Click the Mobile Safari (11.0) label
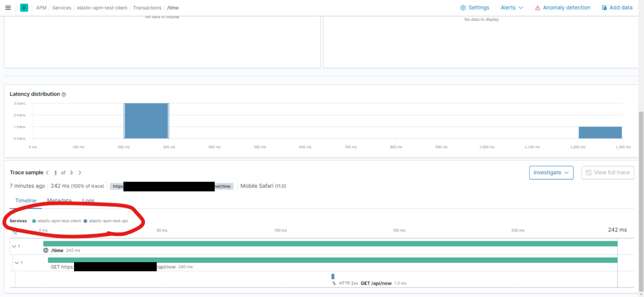 click(263, 186)
